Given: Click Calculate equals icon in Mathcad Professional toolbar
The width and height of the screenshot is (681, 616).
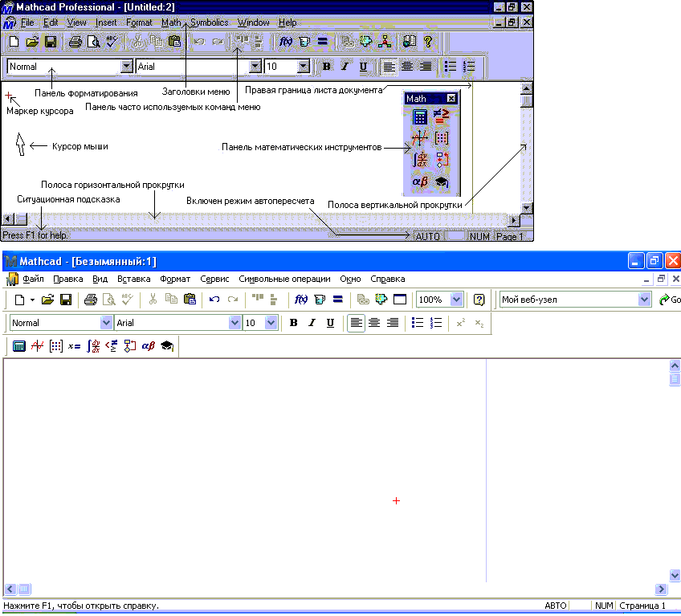Looking at the screenshot, I should click(x=322, y=42).
